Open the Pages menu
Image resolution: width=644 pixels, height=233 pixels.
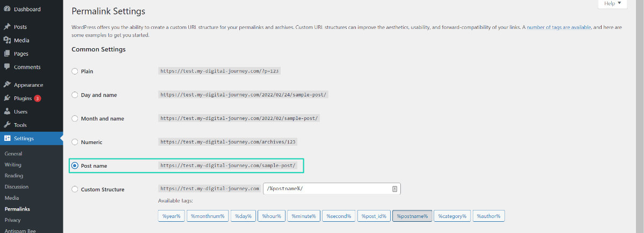(31, 54)
